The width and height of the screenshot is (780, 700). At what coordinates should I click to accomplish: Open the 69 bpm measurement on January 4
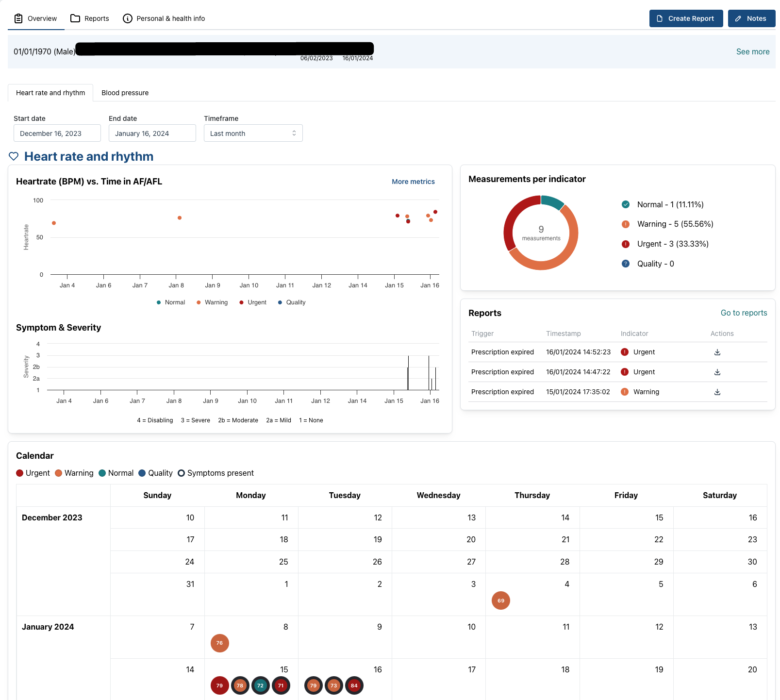click(500, 600)
